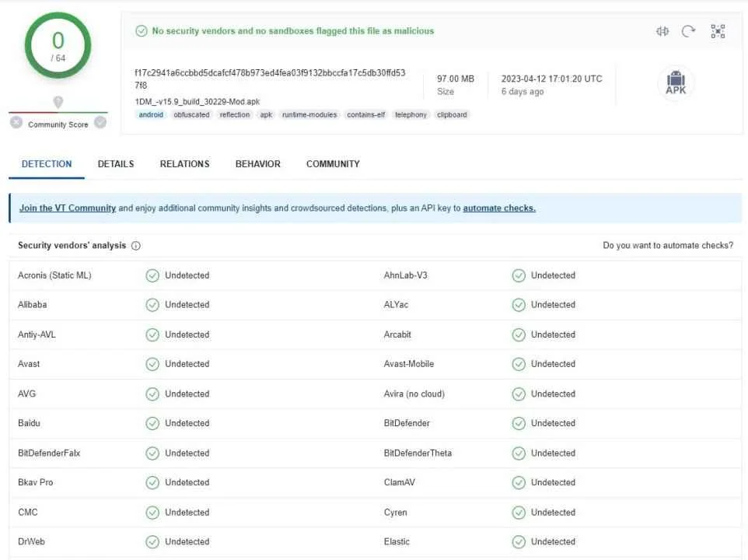
Task: Click the obfuscated tag
Action: [191, 115]
